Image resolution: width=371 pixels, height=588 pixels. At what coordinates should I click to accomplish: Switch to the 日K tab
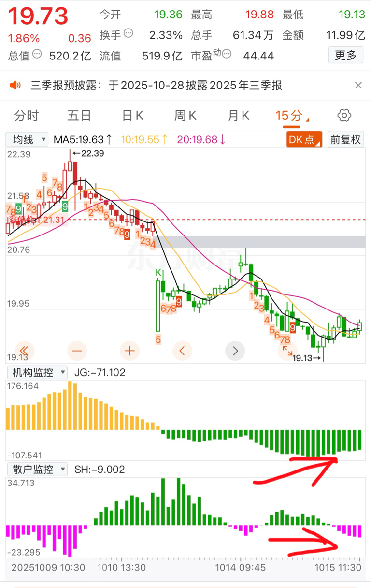(132, 116)
